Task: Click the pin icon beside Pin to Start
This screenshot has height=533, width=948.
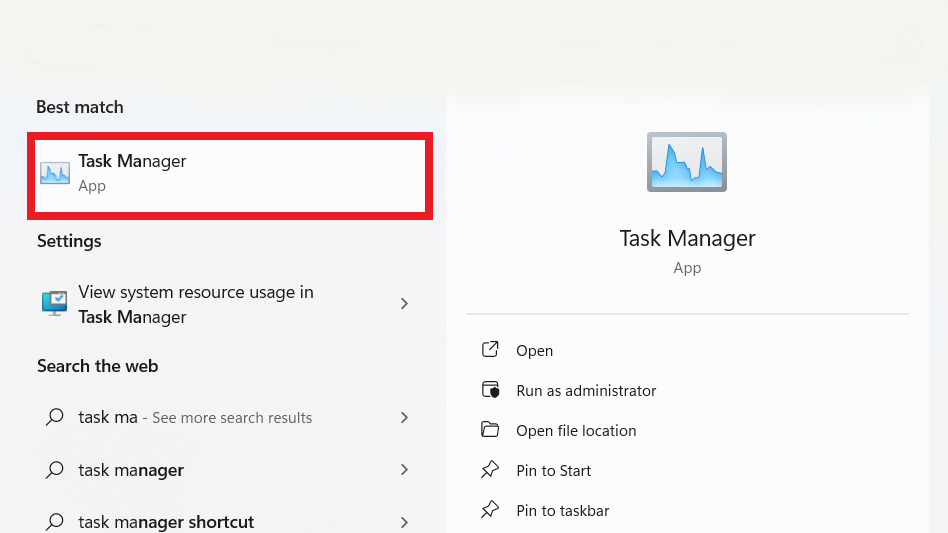Action: pos(490,470)
